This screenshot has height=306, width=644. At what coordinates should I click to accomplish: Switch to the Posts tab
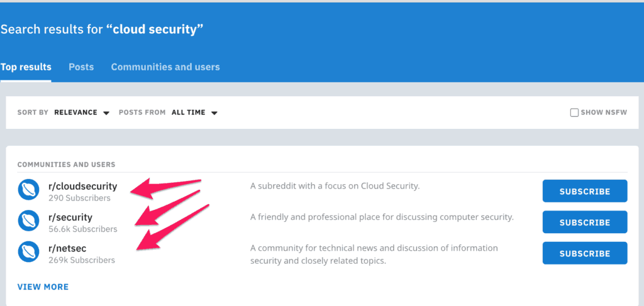tap(81, 67)
